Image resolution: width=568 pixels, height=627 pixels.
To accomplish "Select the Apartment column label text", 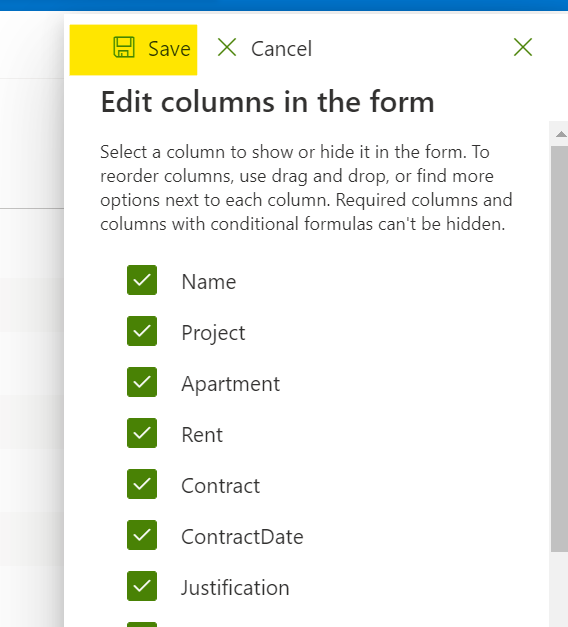I will [230, 384].
